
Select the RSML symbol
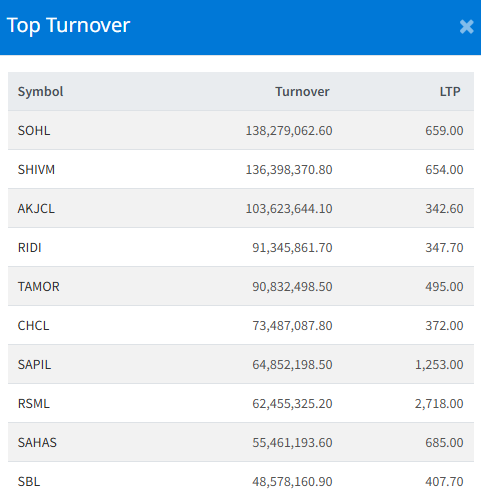coord(34,404)
